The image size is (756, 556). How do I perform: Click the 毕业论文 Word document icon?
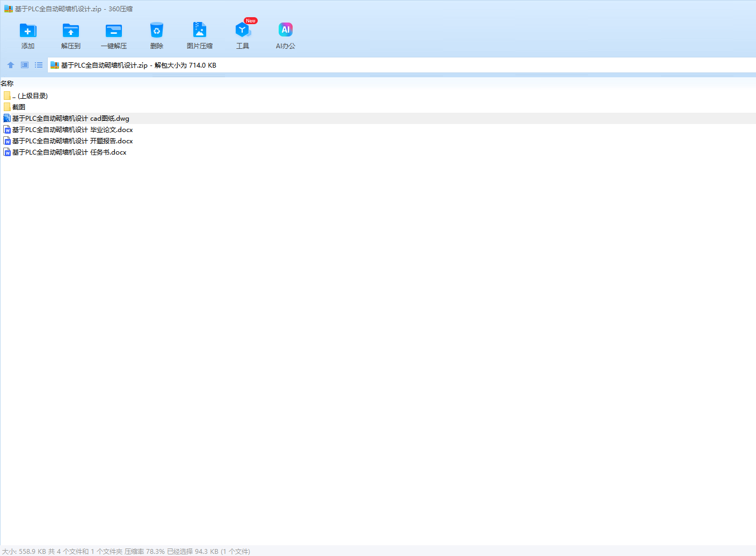[7, 129]
